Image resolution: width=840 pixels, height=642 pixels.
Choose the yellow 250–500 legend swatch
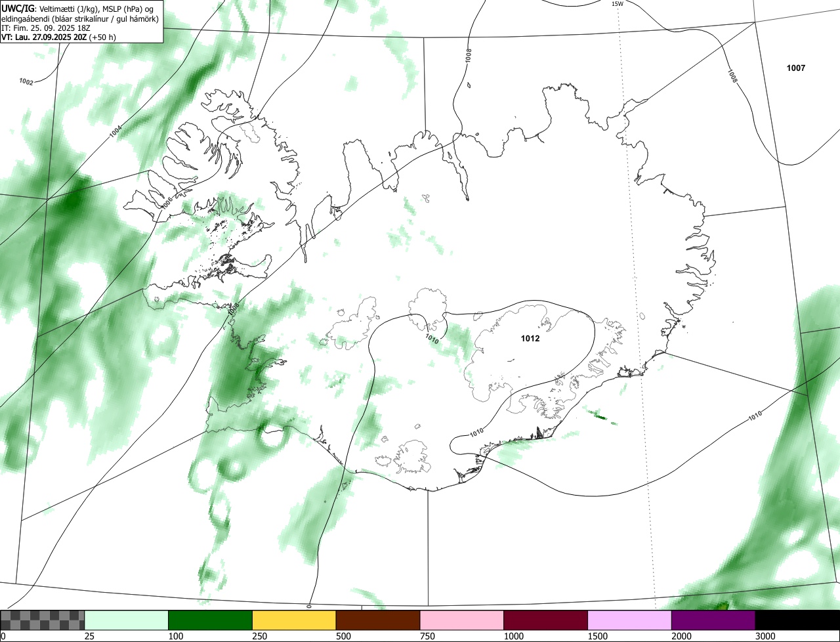(294, 620)
